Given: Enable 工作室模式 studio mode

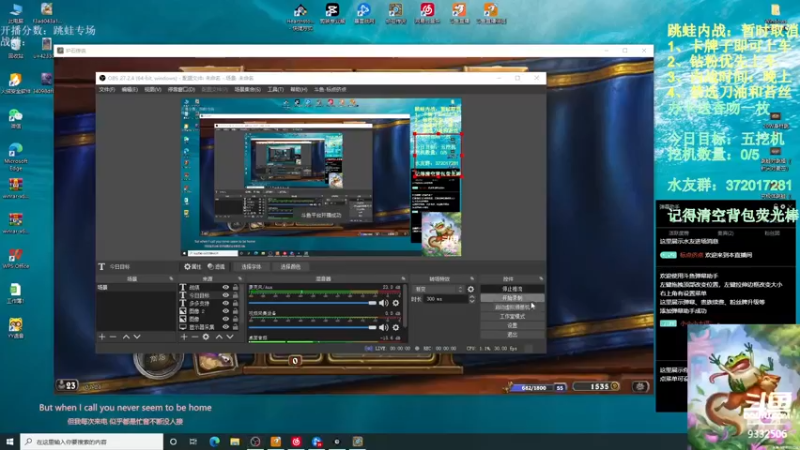Looking at the screenshot, I should coord(512,316).
